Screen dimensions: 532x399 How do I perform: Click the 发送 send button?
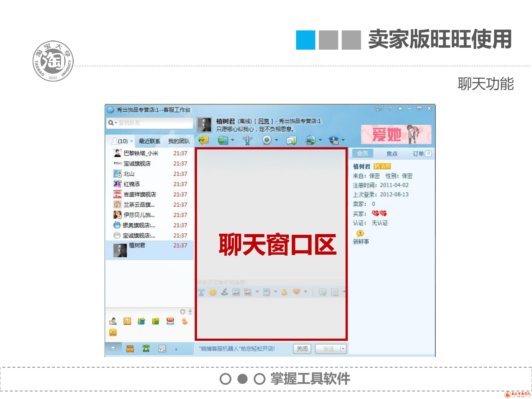328,348
